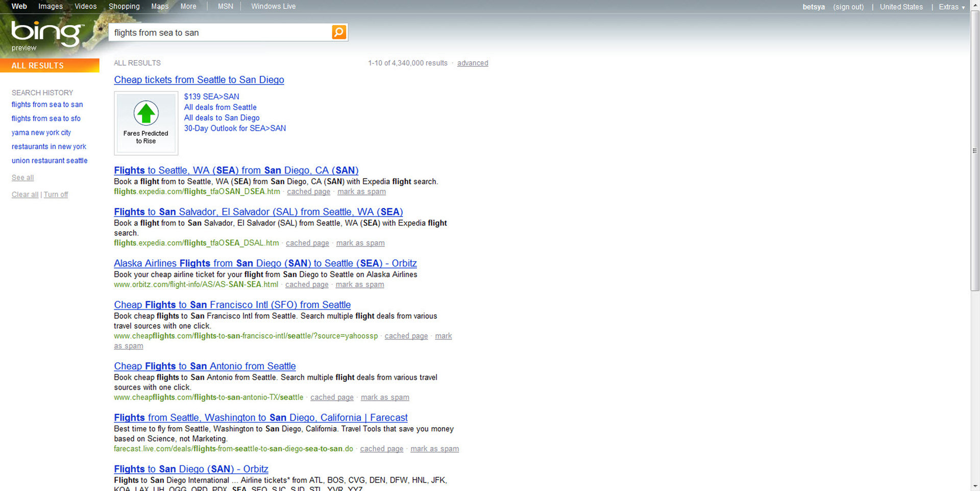Open the advanced search link

473,63
